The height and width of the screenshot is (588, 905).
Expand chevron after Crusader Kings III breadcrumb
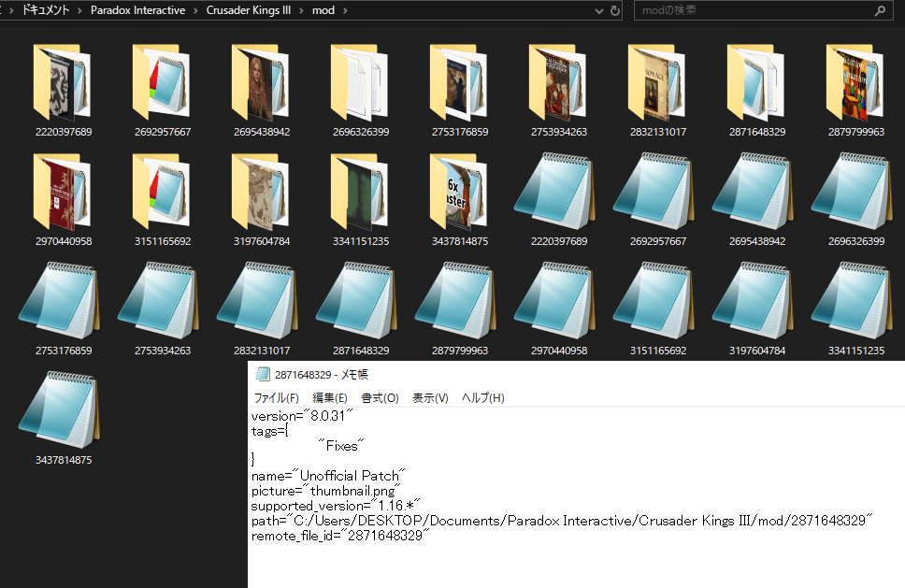[301, 10]
